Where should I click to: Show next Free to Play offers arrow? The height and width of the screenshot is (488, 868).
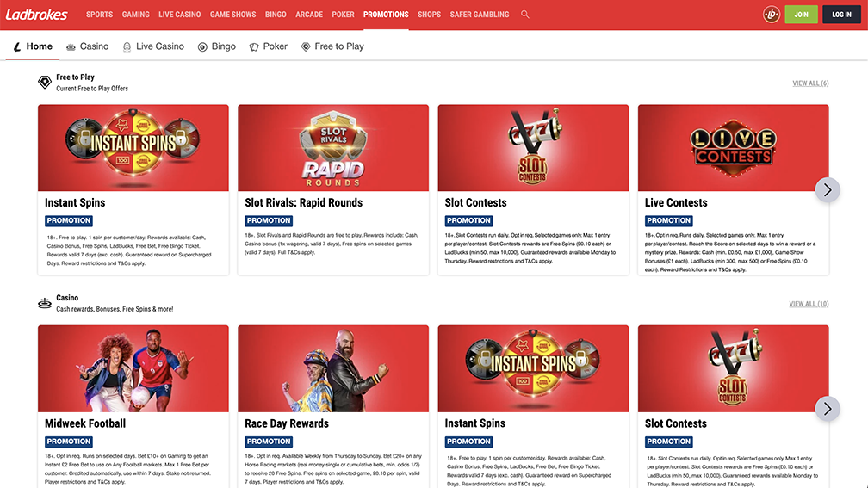coord(828,189)
